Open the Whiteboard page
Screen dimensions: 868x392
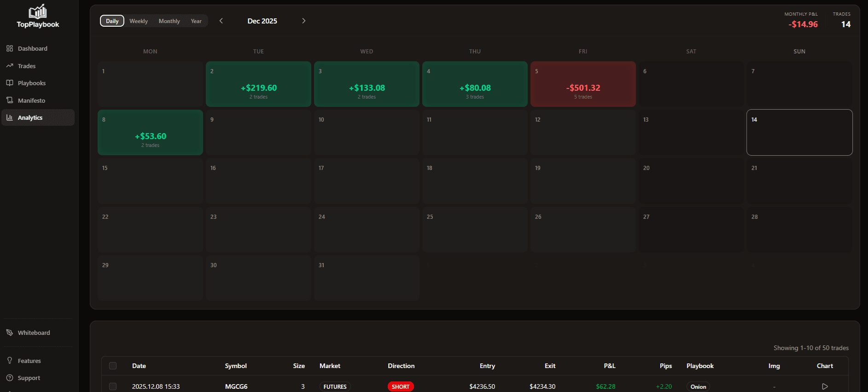pyautogui.click(x=38, y=333)
